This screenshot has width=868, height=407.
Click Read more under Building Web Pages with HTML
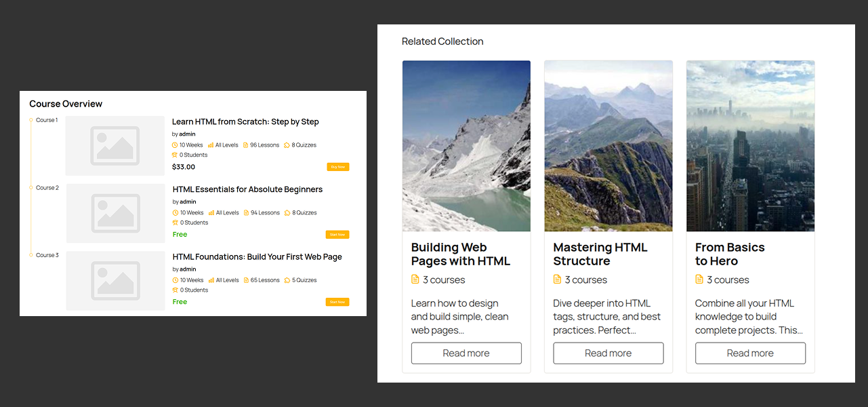(x=466, y=353)
